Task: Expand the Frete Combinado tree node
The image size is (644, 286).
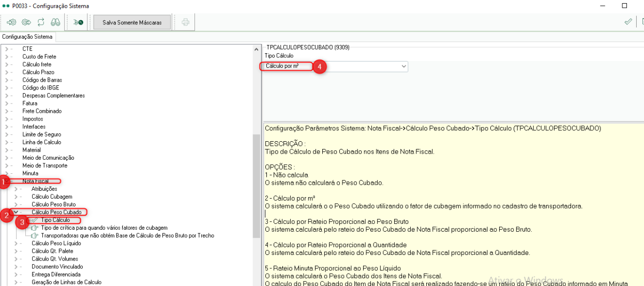Action: [7, 111]
